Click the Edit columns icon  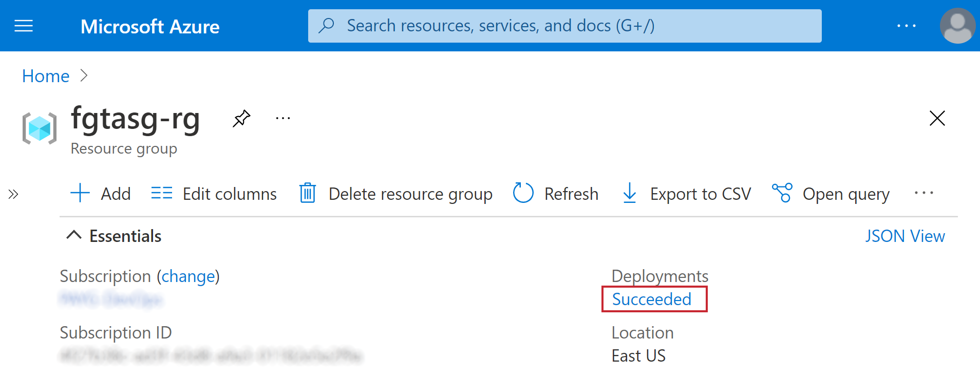[x=161, y=194]
